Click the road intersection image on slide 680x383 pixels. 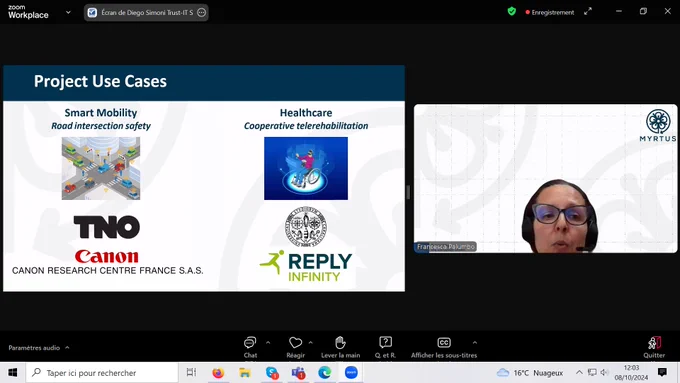tap(101, 168)
